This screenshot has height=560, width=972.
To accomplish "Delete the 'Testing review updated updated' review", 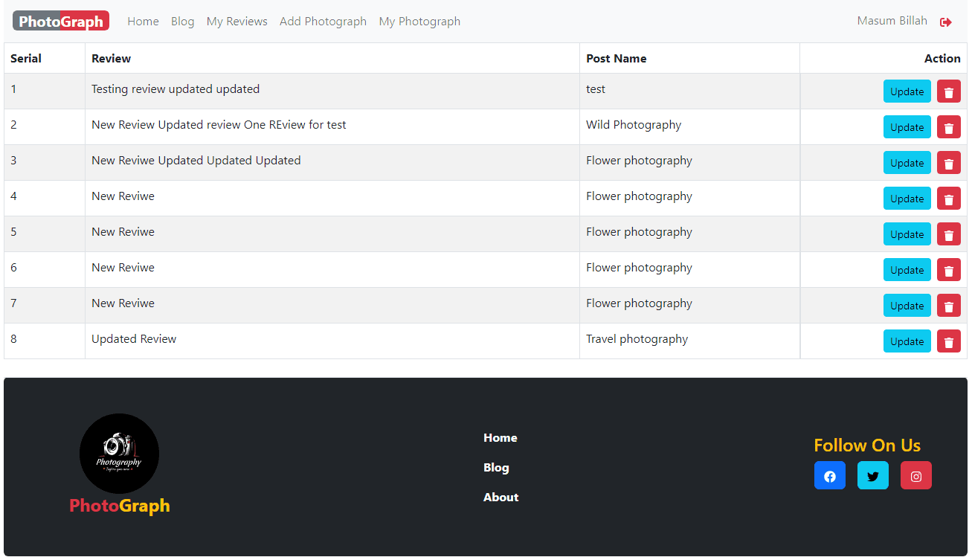I will tap(948, 91).
